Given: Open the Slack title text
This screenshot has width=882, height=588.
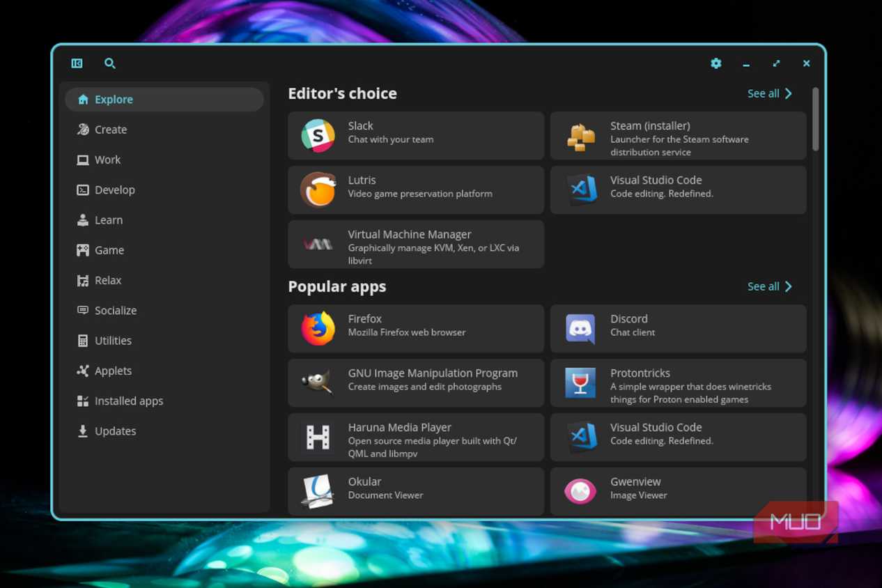Looking at the screenshot, I should pyautogui.click(x=361, y=126).
